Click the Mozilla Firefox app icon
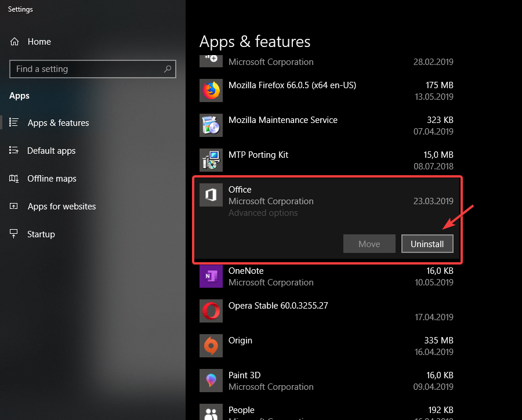 click(x=211, y=90)
